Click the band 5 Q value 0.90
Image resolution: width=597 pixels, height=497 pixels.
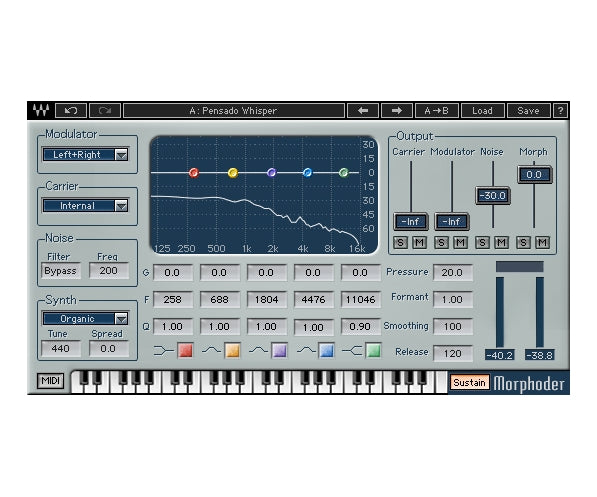pos(361,326)
